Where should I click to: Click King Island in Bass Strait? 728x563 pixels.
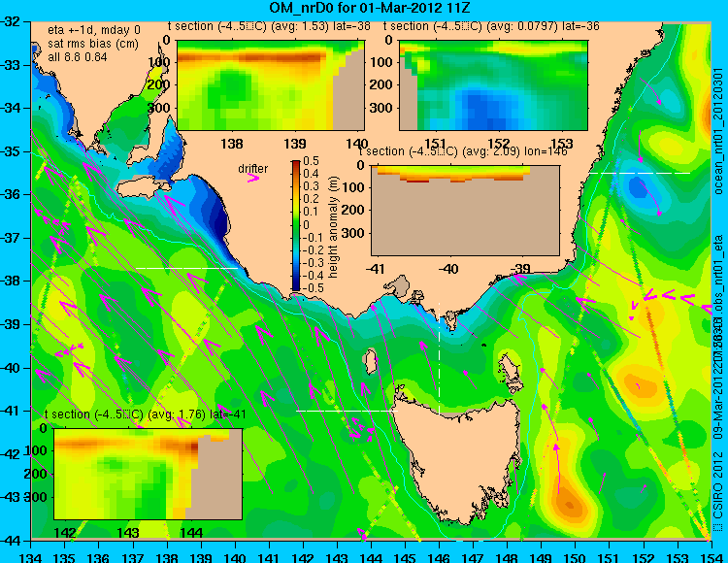click(371, 361)
